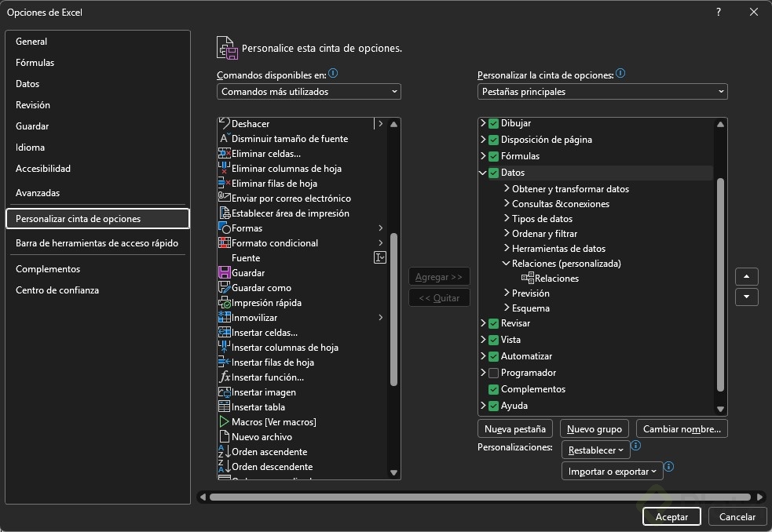Open the Guardar options category
The width and height of the screenshot is (772, 532).
[x=97, y=126]
